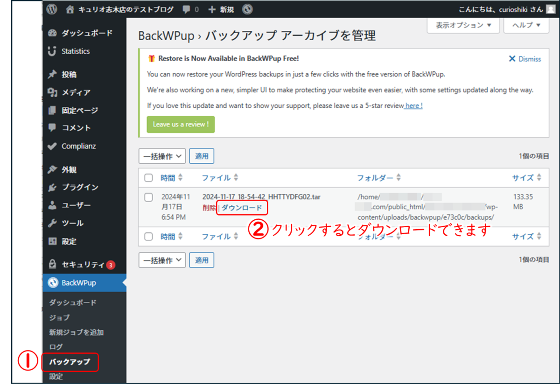Image resolution: width=560 pixels, height=392 pixels.
Task: Check the box for the 2024-11-17 backup row
Action: 148,197
